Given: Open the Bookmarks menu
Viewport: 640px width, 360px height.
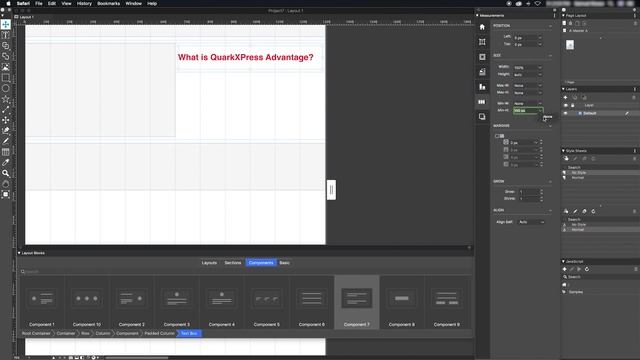Looking at the screenshot, I should 109,3.
